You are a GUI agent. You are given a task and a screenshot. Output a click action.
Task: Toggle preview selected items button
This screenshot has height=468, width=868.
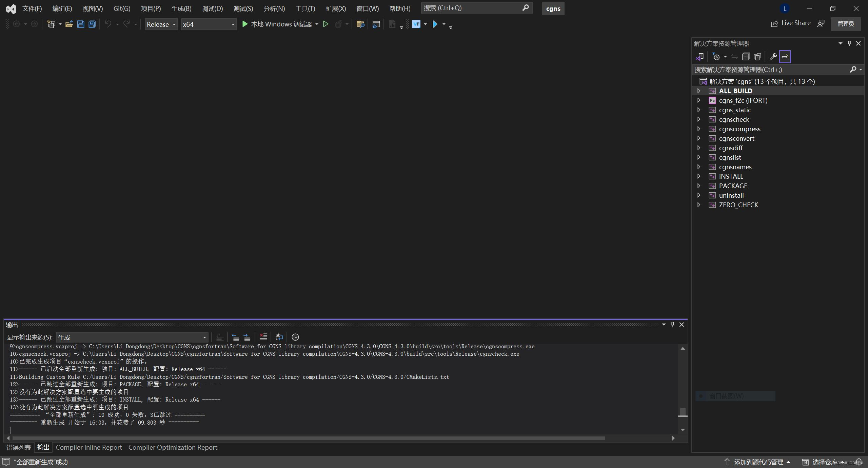(785, 57)
